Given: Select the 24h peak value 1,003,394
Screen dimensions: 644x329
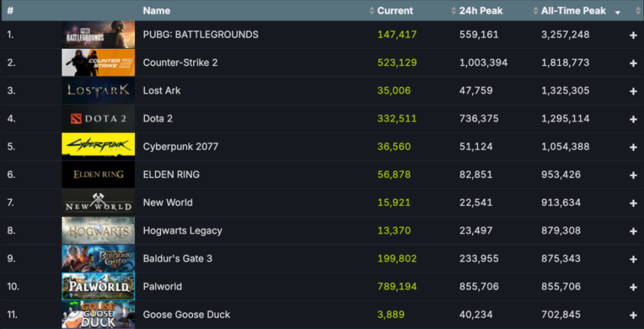Looking at the screenshot, I should click(484, 62).
